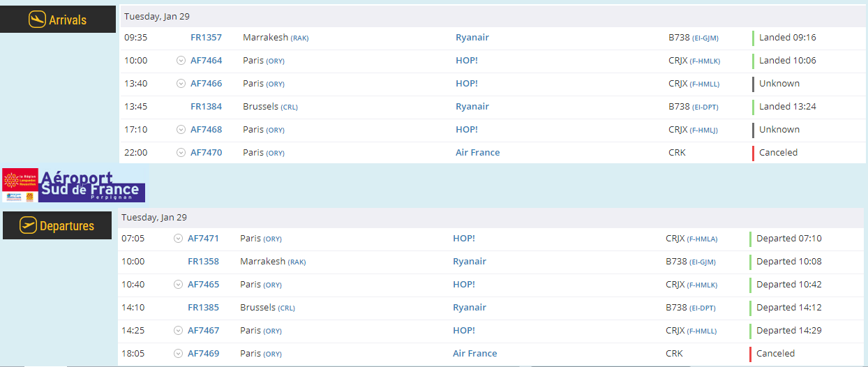Expand codeshare details for flight AF7464

pyautogui.click(x=181, y=61)
